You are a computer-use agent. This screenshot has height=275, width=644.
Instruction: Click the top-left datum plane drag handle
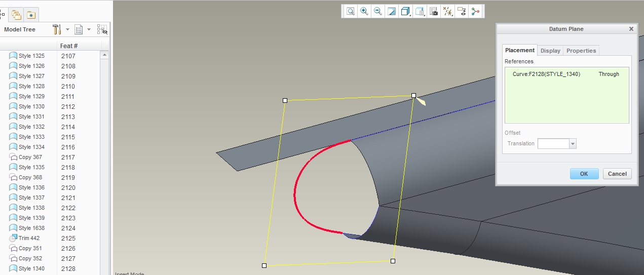click(x=285, y=100)
